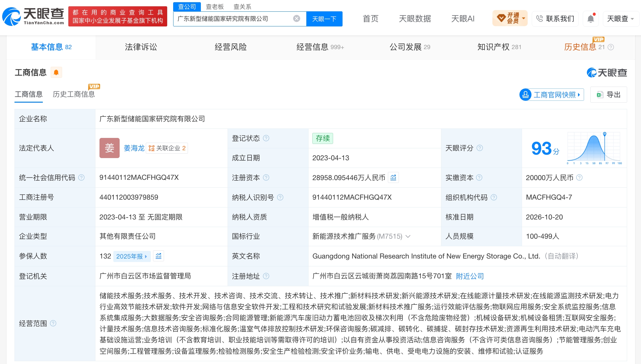This screenshot has height=364, width=641.
Task: Open the 知识产权 tab
Action: click(x=499, y=47)
